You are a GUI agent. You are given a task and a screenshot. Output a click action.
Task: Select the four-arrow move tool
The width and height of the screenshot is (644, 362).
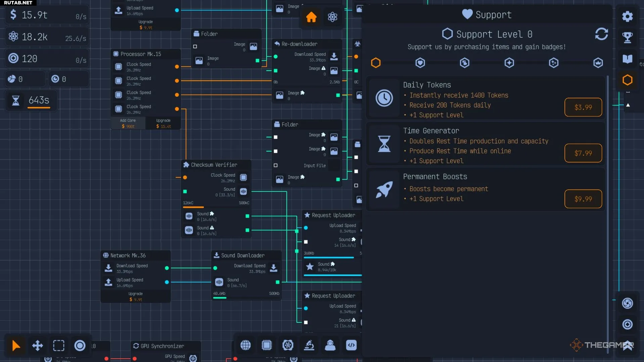37,345
